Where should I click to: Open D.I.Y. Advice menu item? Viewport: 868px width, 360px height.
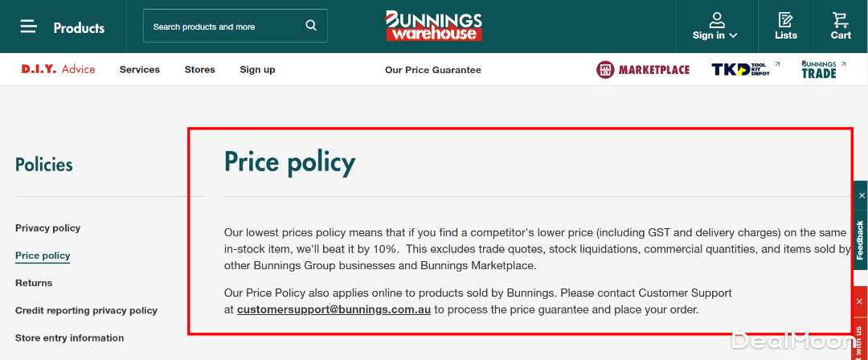click(x=58, y=70)
